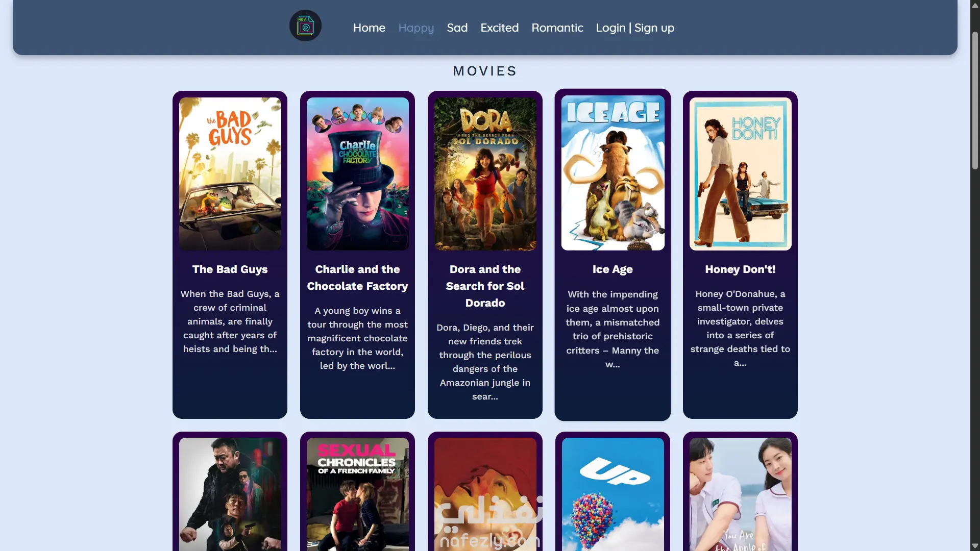Click Login | Sign up link
This screenshot has height=551, width=980.
(x=635, y=28)
